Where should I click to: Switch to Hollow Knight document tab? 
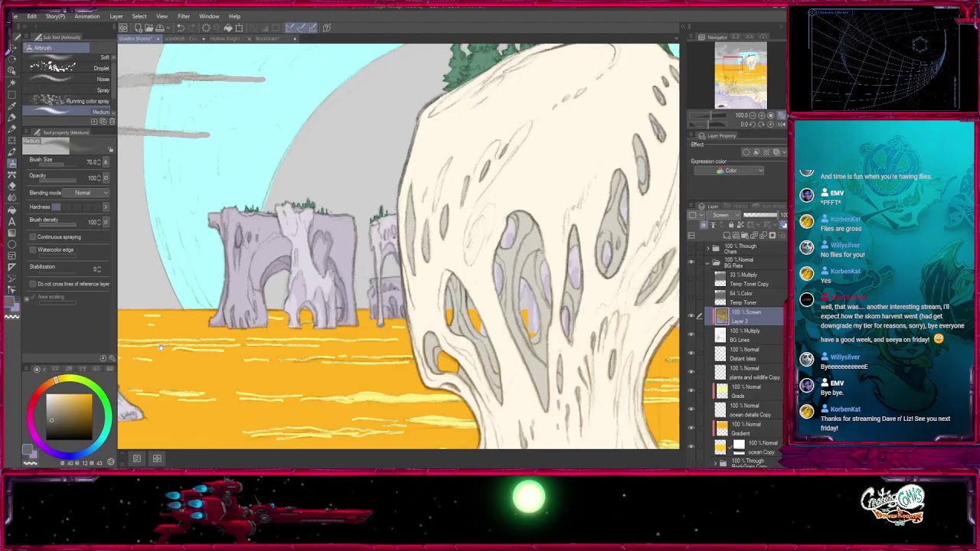point(226,38)
